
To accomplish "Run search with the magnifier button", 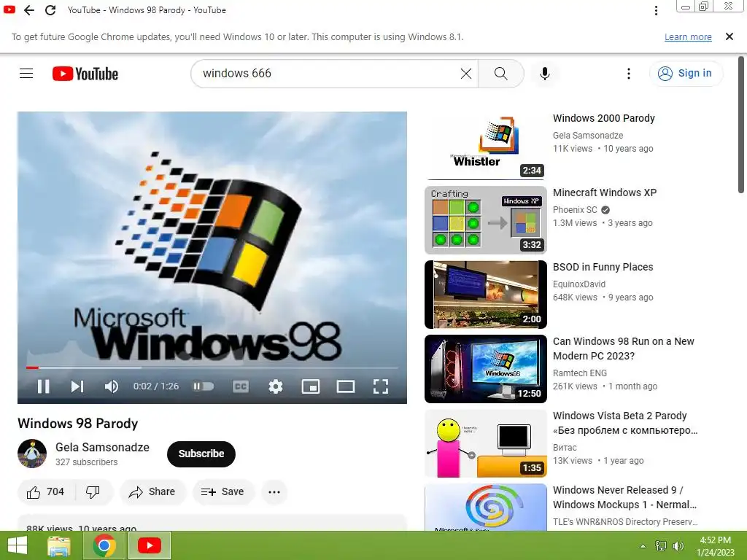I will (500, 74).
